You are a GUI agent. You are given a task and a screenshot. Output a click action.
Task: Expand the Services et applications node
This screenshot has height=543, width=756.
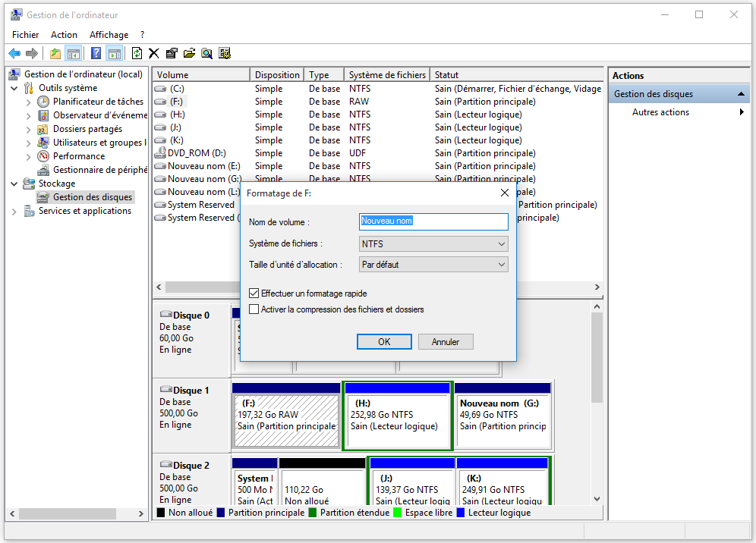point(14,211)
